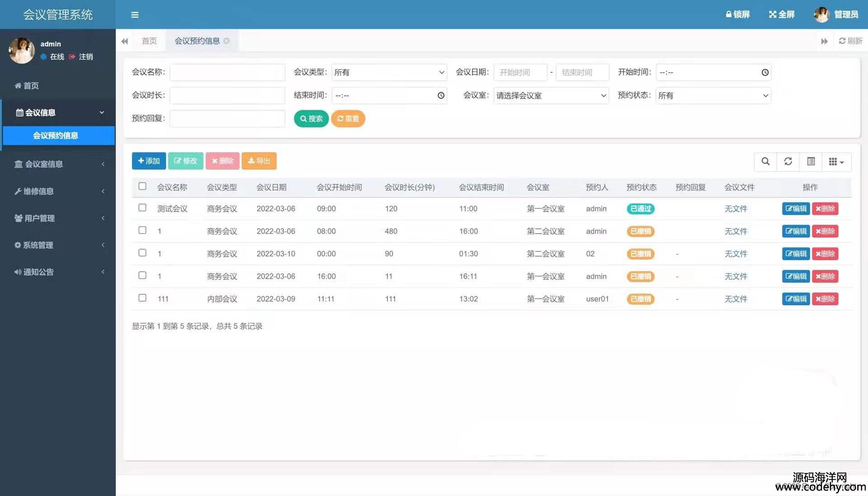Collapse the 会议信息 sidebar menu

coord(58,113)
